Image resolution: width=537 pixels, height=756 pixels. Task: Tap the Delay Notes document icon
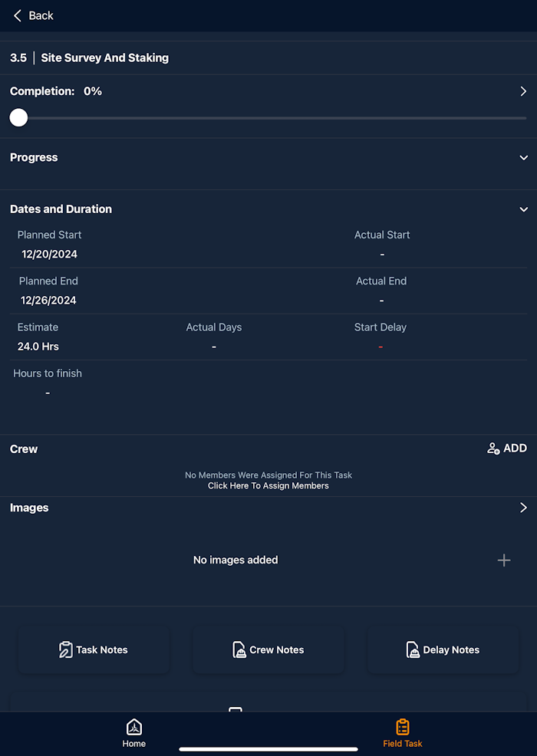pos(413,650)
